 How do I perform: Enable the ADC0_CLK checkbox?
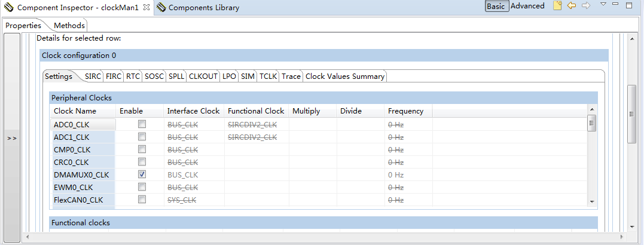point(142,124)
